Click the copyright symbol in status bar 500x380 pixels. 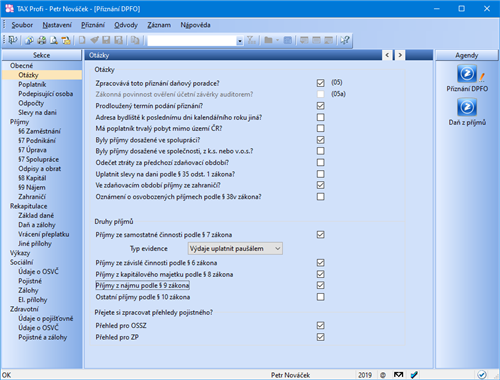tap(383, 375)
